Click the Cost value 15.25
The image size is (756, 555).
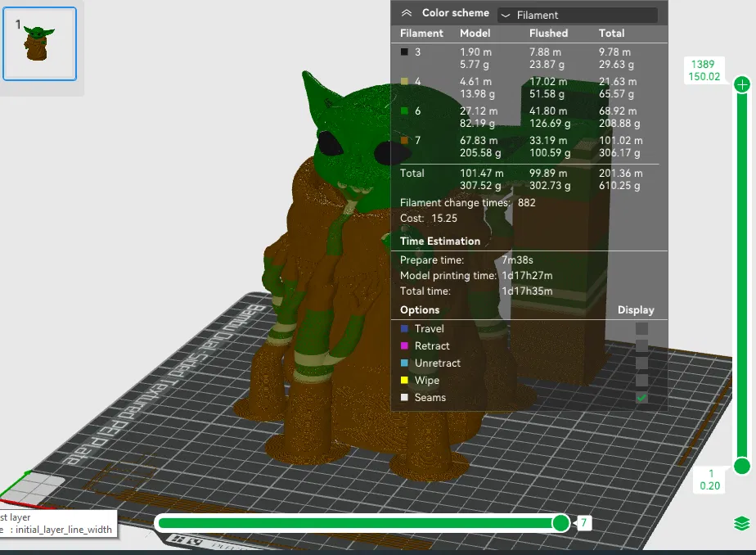click(444, 218)
